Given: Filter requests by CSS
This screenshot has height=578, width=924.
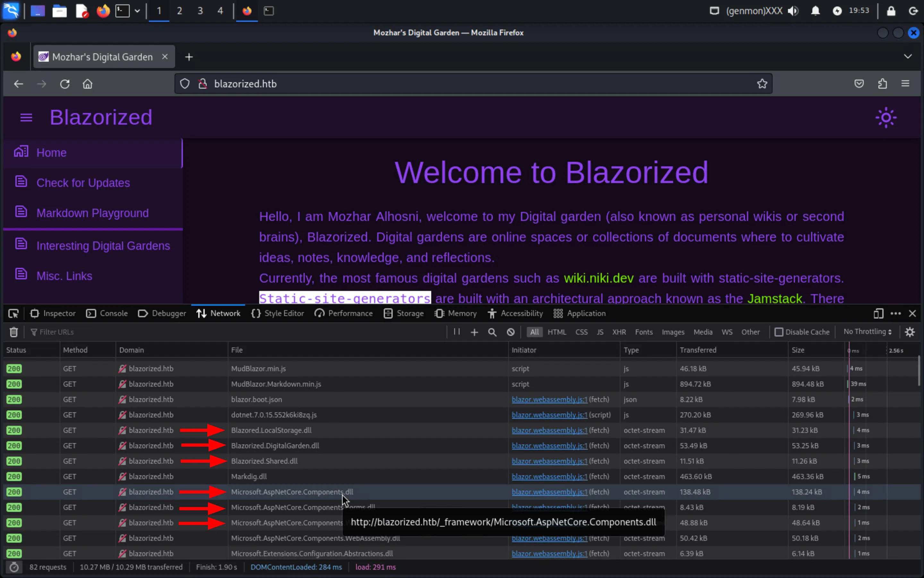Looking at the screenshot, I should click(581, 332).
